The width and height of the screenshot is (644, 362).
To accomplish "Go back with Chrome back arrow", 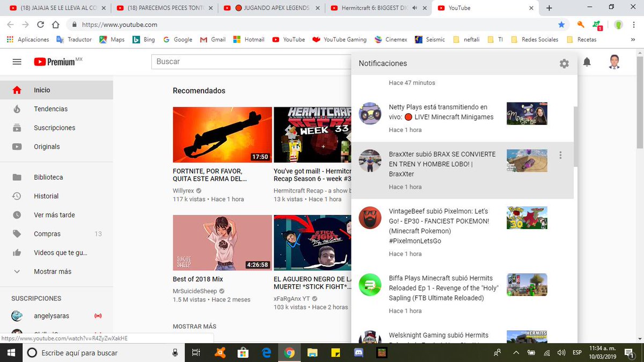I will (10, 25).
